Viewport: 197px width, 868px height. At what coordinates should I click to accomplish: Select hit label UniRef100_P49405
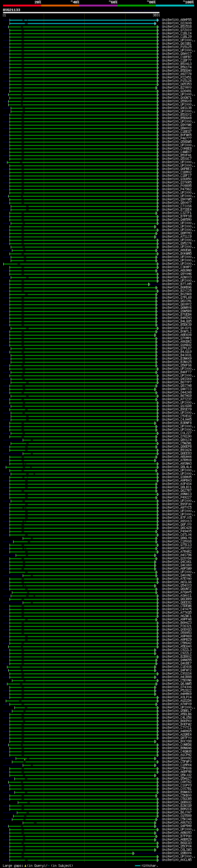coord(177,531)
